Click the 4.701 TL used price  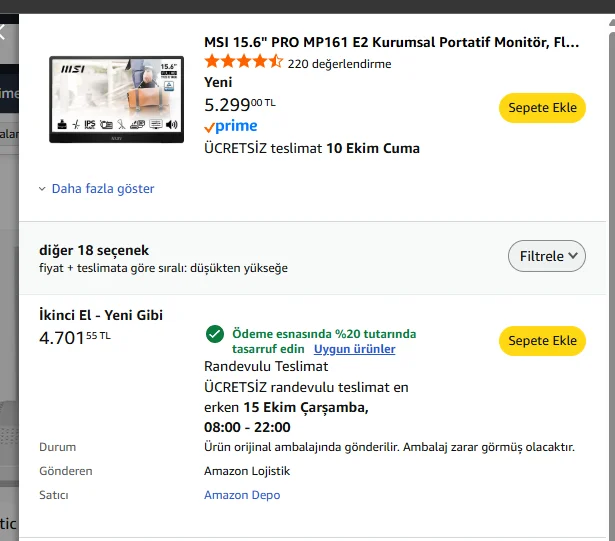(x=75, y=338)
